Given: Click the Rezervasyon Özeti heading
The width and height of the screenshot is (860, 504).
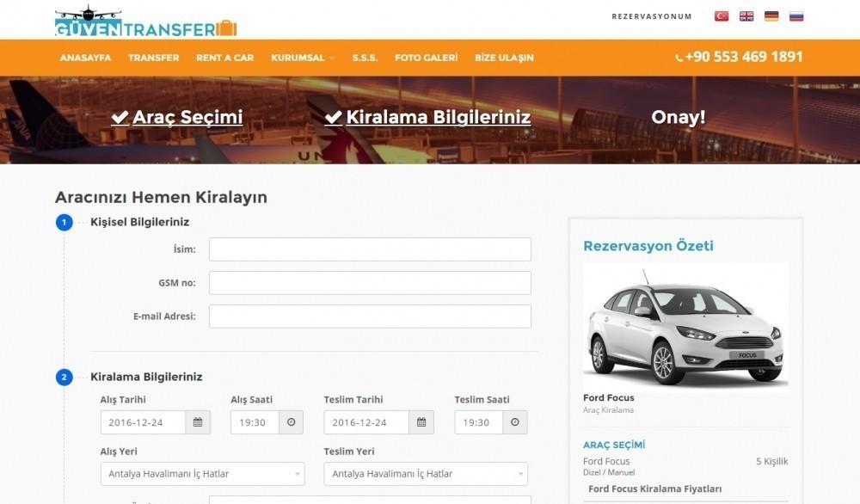Looking at the screenshot, I should coord(648,246).
